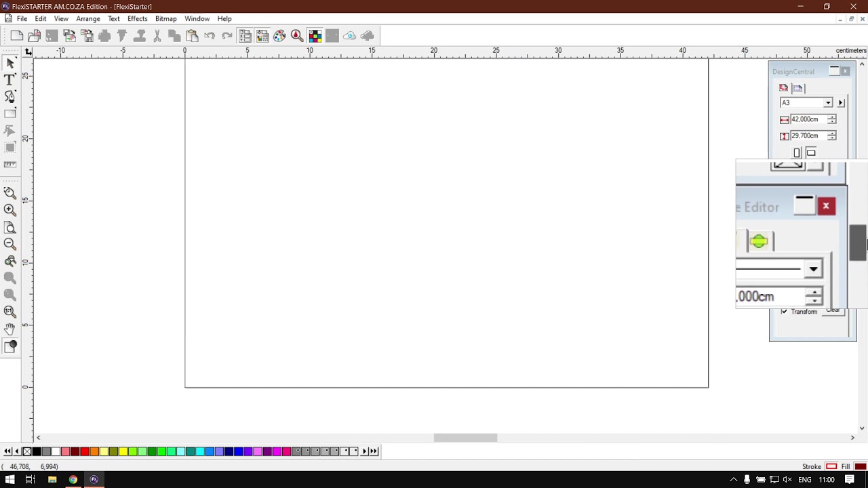
Task: Open the Help menu
Action: point(224,19)
